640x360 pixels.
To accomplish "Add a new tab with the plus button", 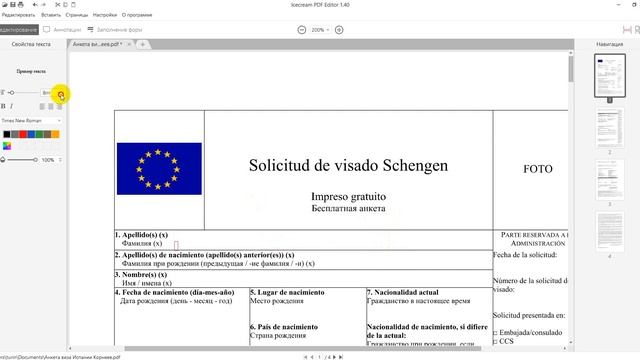I will [x=142, y=44].
